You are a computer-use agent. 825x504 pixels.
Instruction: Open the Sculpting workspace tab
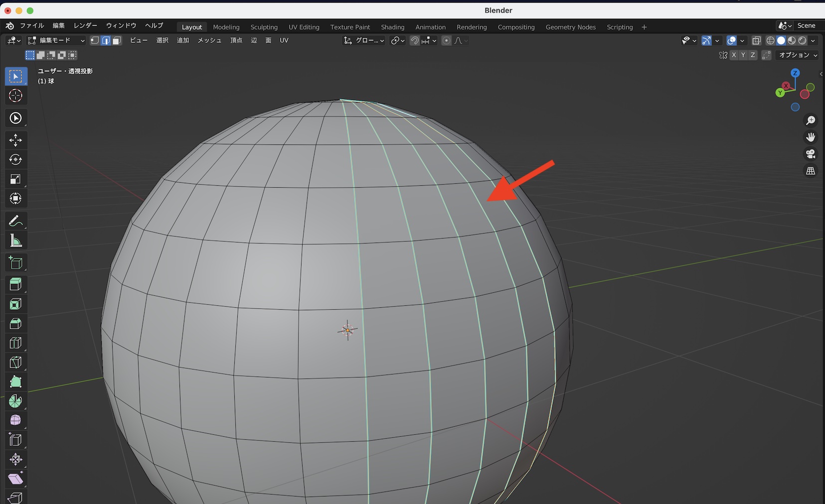[264, 27]
